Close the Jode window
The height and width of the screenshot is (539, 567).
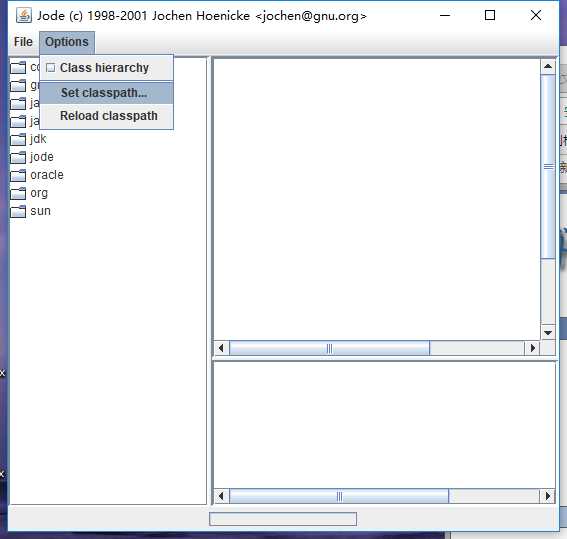(536, 16)
